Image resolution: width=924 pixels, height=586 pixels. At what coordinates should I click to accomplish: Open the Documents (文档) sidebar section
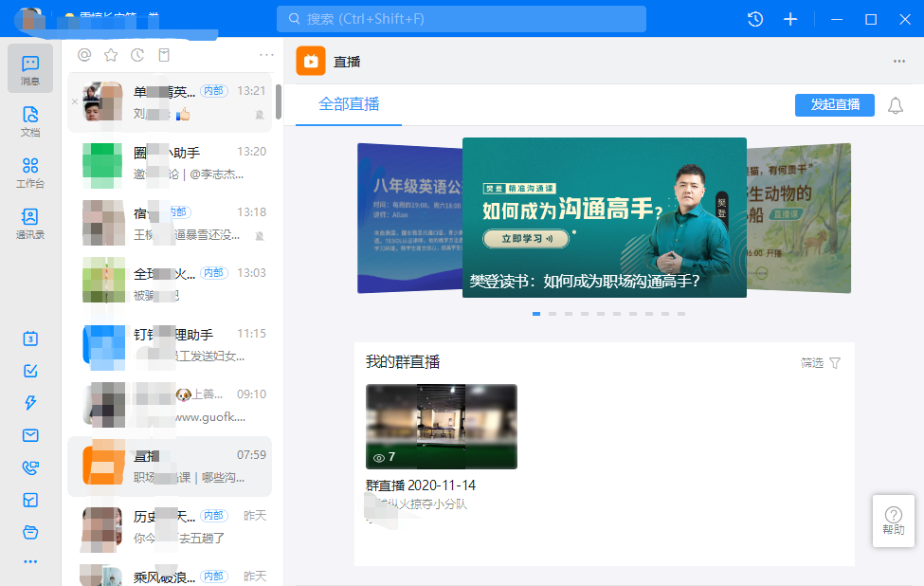[x=30, y=121]
